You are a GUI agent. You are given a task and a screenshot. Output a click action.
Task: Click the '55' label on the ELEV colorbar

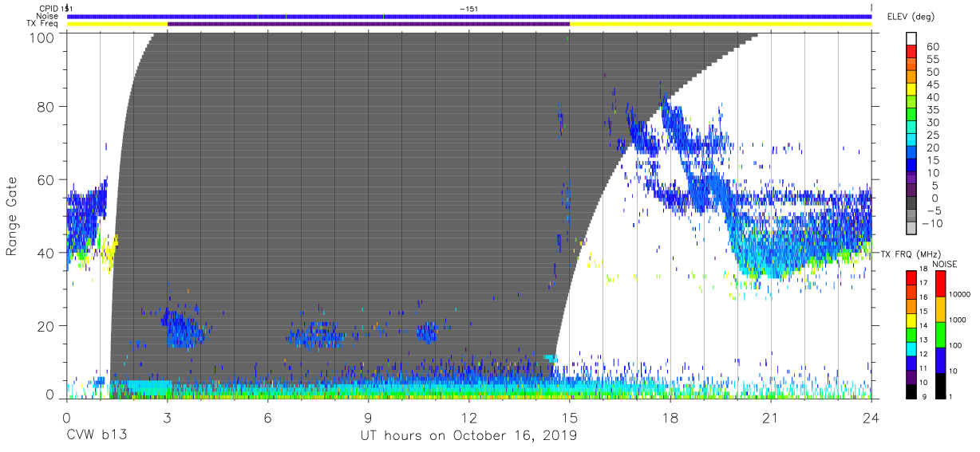(932, 60)
